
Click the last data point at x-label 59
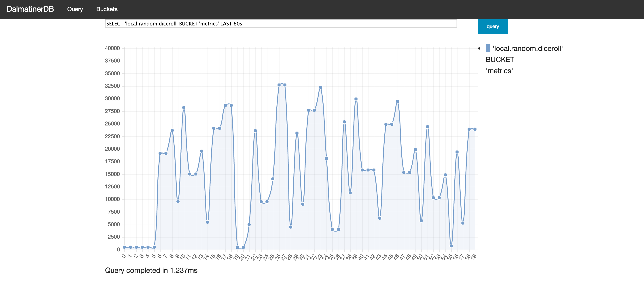click(475, 129)
